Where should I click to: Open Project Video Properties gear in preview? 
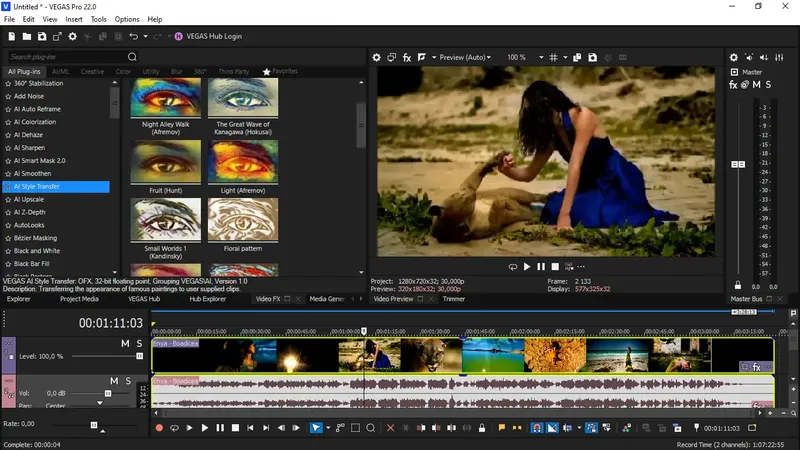coord(377,57)
